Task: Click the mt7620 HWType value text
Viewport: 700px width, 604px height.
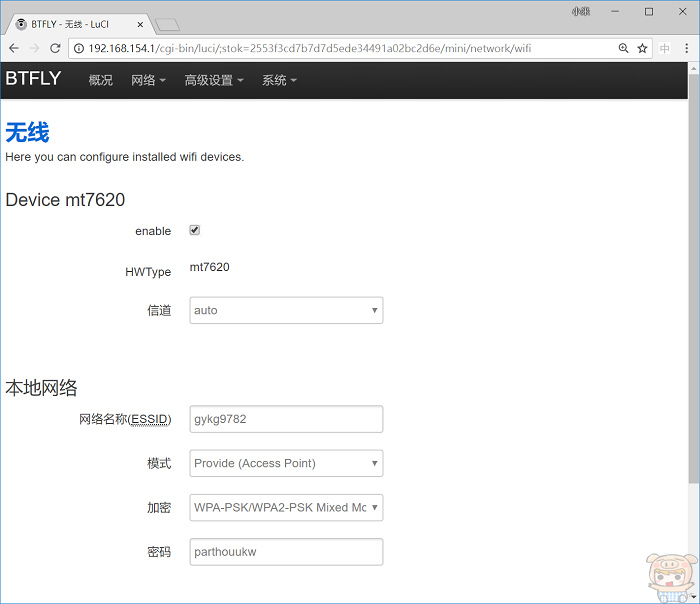Action: [x=209, y=267]
